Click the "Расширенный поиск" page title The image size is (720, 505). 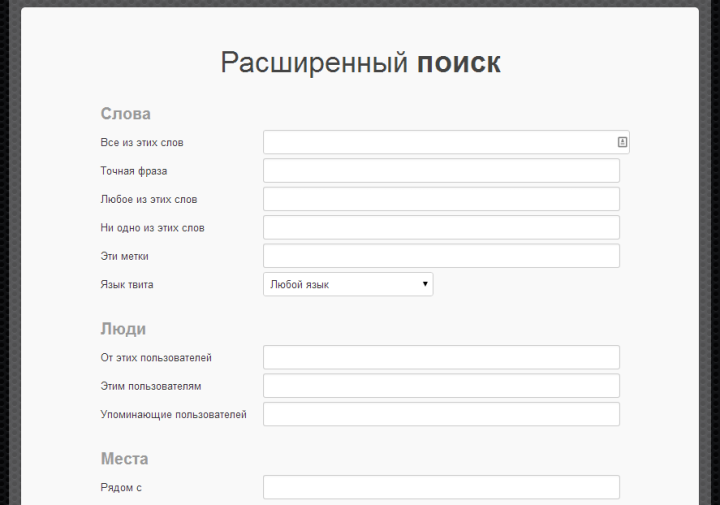point(360,63)
